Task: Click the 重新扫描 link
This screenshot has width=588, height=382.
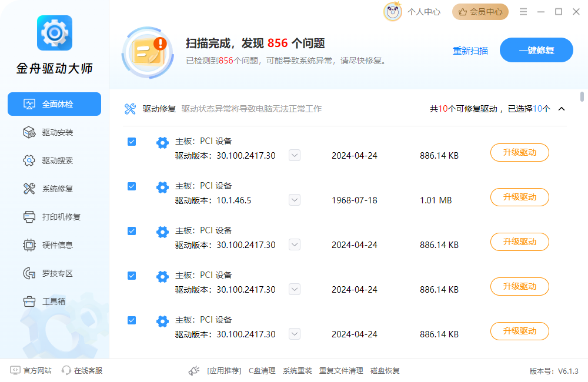Action: pyautogui.click(x=470, y=51)
